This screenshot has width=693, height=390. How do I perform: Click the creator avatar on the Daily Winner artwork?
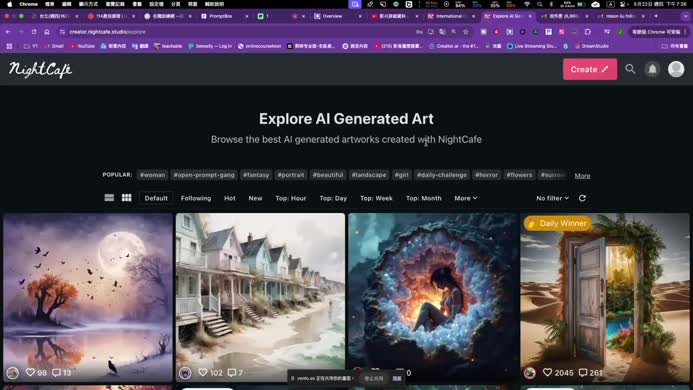pyautogui.click(x=530, y=373)
